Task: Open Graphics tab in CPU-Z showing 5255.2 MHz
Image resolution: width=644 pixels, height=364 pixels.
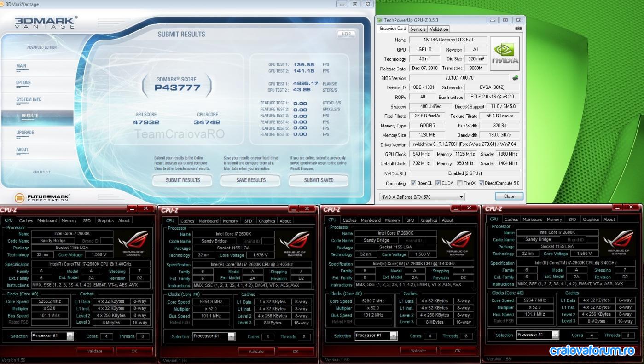Action: [105, 220]
